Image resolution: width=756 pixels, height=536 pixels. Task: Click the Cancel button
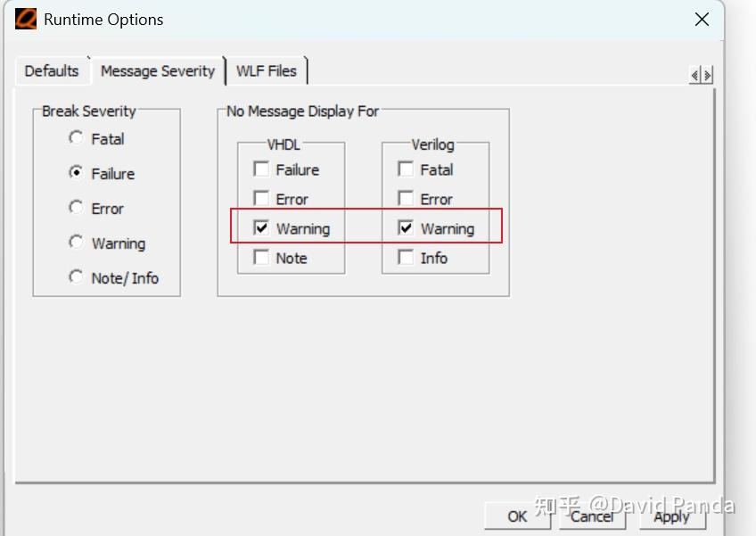592,516
